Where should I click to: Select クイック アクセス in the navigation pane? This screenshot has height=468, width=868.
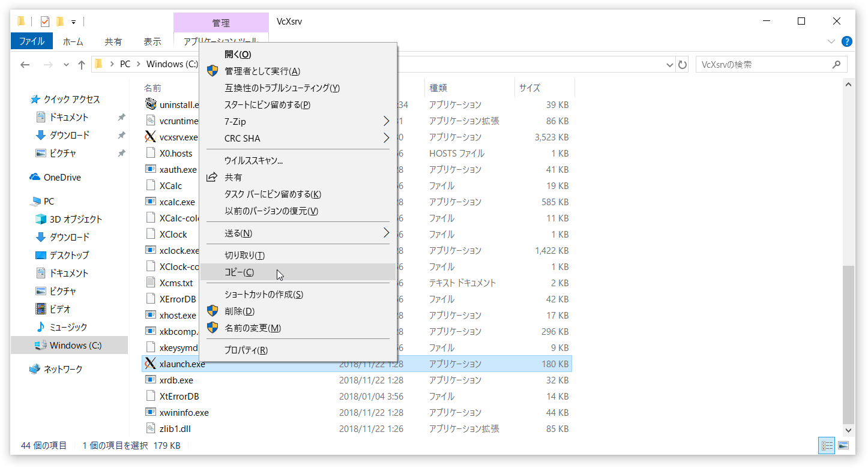[71, 99]
